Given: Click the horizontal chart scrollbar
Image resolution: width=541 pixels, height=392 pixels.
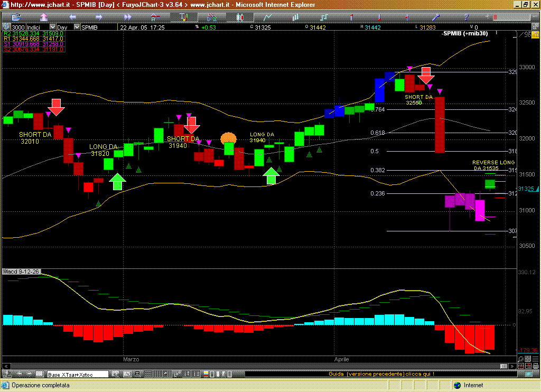Looking at the screenshot, I should (x=254, y=366).
